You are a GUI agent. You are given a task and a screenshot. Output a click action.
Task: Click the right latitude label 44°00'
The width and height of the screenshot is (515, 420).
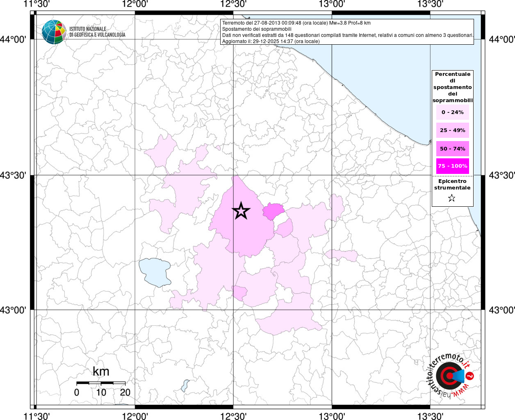pos(502,39)
